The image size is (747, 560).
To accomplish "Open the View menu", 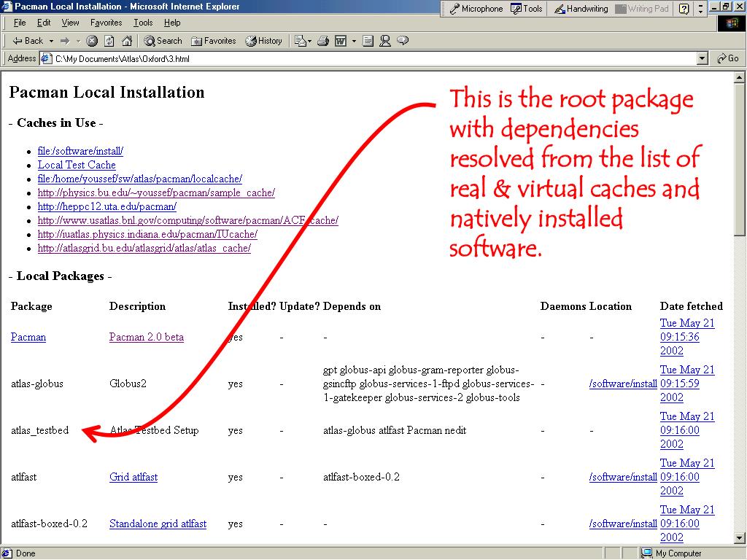I will pos(70,23).
